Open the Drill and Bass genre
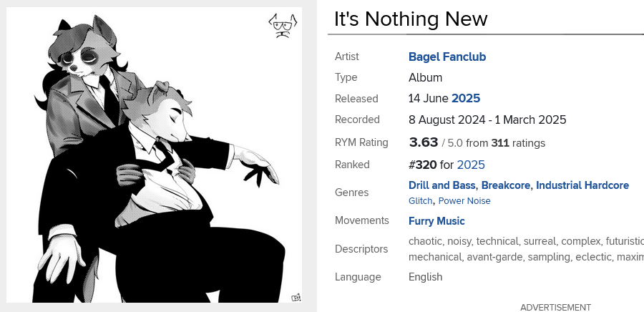This screenshot has height=312, width=644. pos(443,185)
